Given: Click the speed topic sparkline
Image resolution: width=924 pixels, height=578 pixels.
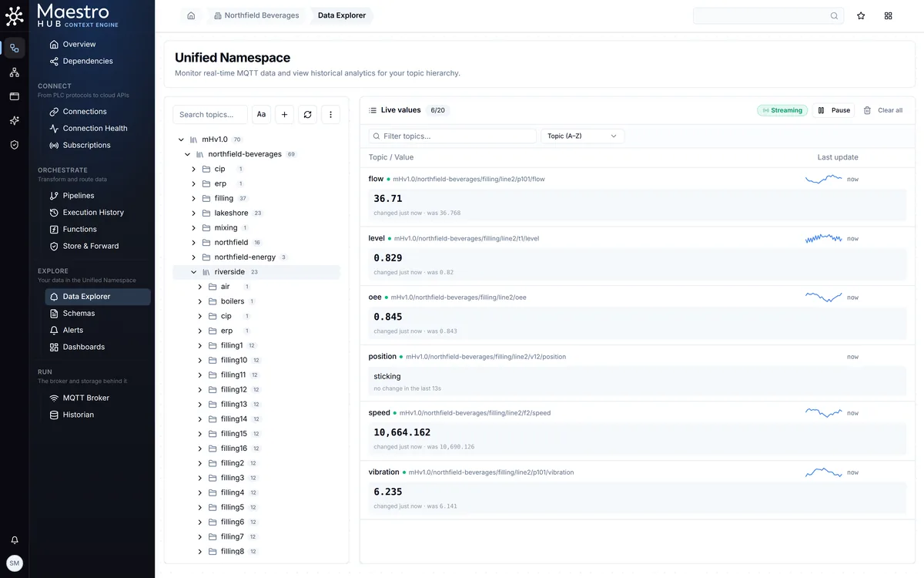Looking at the screenshot, I should tap(824, 412).
